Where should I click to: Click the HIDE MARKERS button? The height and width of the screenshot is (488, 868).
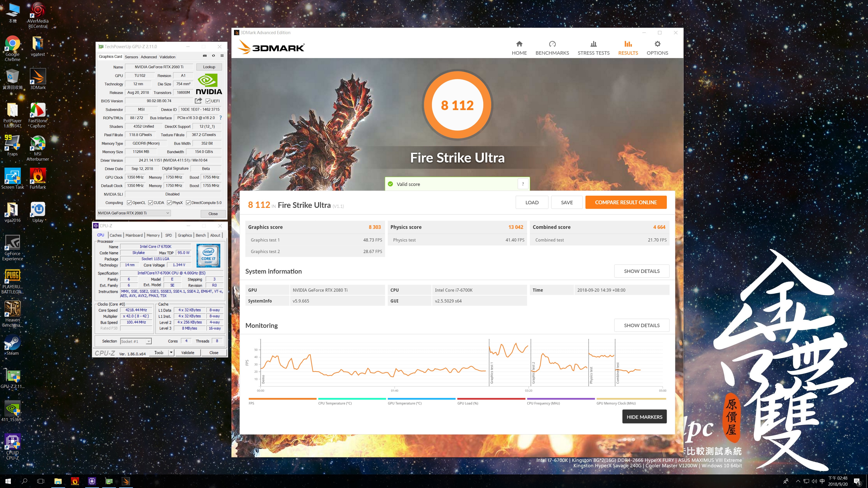tap(644, 417)
